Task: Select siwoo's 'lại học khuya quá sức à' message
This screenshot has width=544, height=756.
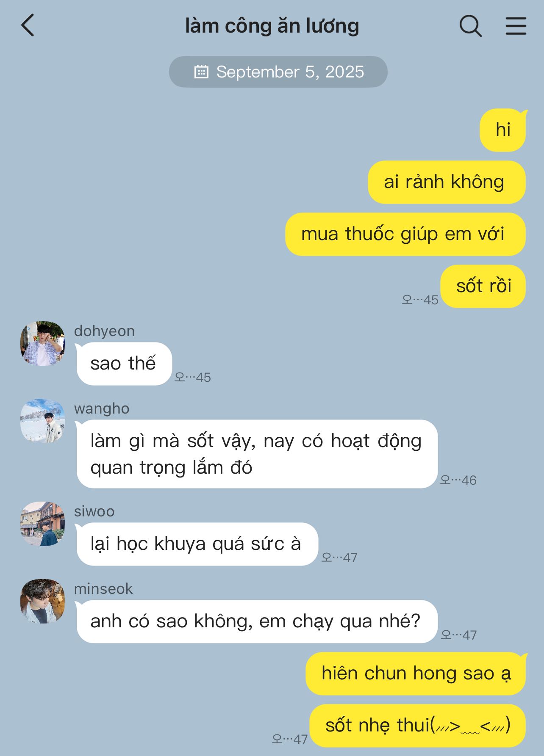Action: tap(197, 544)
